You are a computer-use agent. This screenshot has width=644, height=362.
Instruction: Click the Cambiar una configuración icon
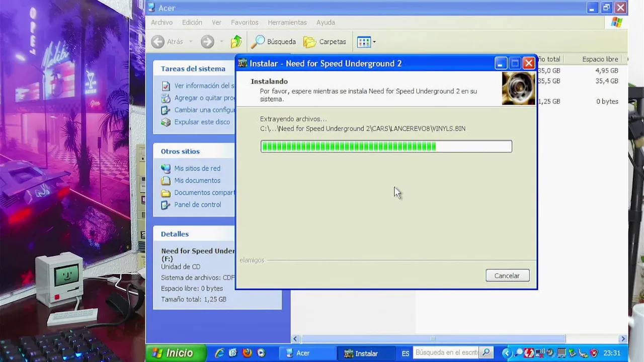(x=166, y=110)
